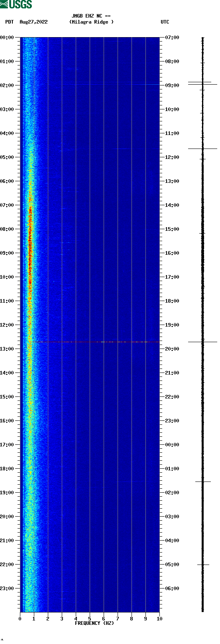The image size is (220, 644).
Task: Click the 06:00 PDT time label
Action: pyautogui.click(x=7, y=181)
